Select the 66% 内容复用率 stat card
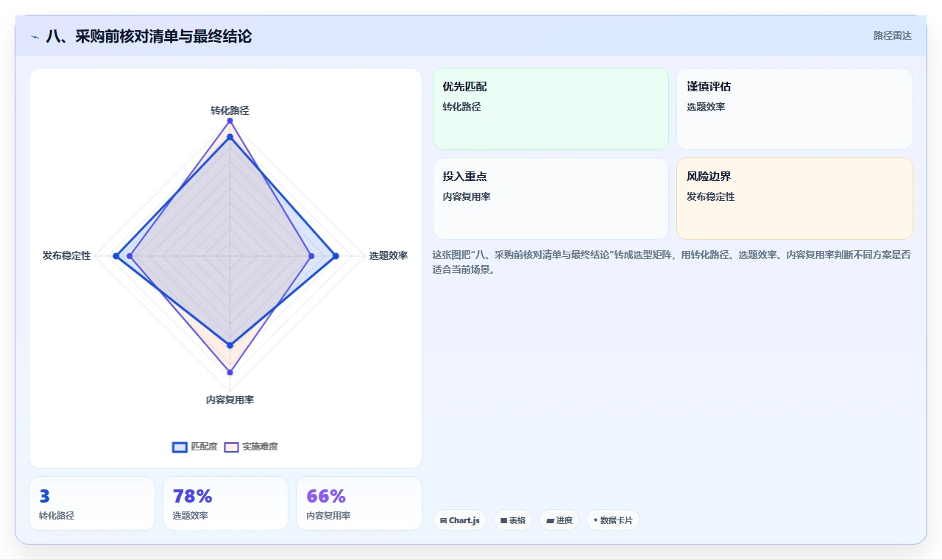This screenshot has width=942, height=560. tap(359, 503)
